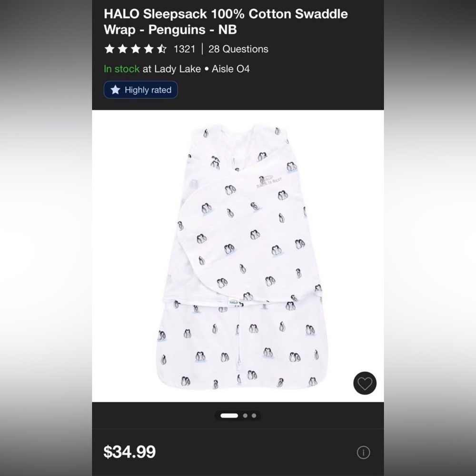Screen dimensions: 476x476
Task: Tap the Highly rated label text
Action: (x=148, y=90)
